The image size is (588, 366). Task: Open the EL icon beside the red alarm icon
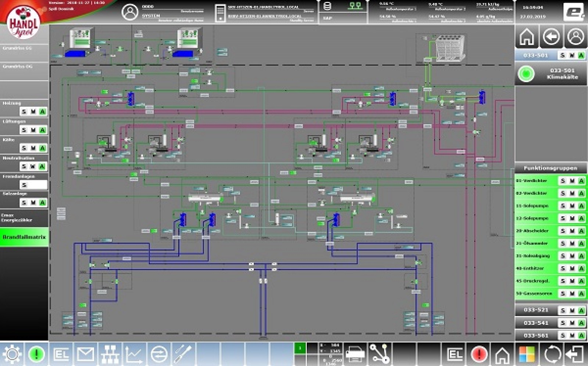(455, 354)
